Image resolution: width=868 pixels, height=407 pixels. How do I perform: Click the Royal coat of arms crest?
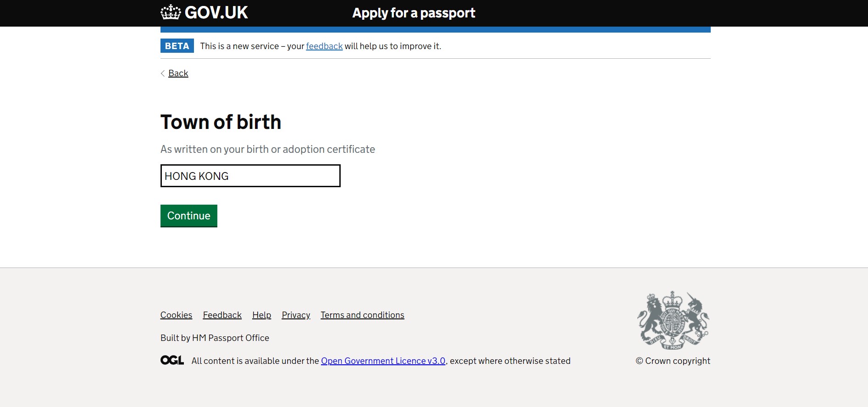tap(673, 320)
